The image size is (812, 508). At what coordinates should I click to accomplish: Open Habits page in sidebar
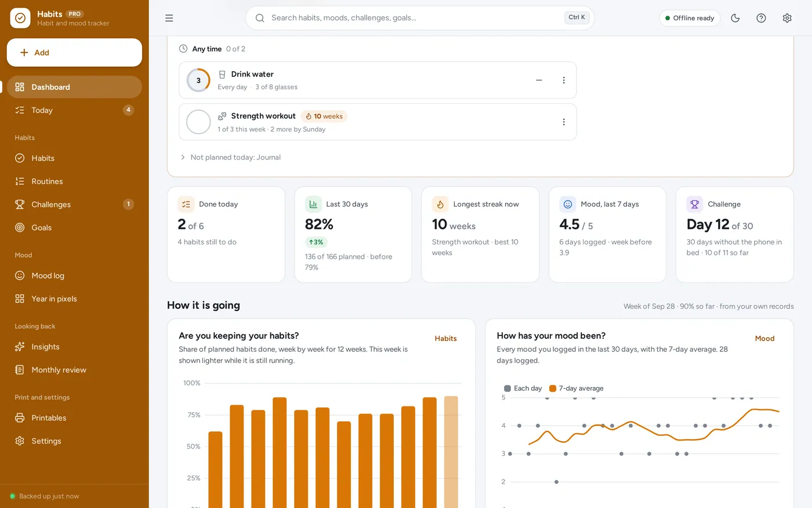[x=74, y=158]
